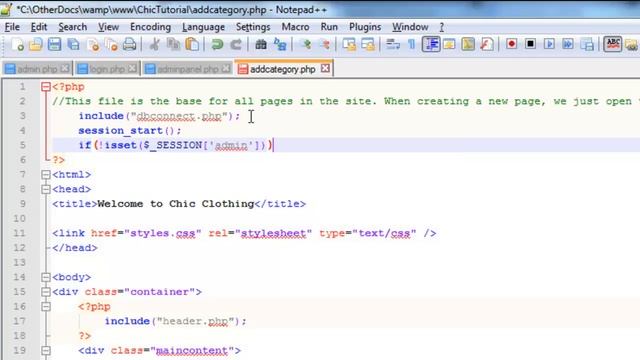
Task: Collapse the <head> fold on line 8
Action: pyautogui.click(x=46, y=189)
